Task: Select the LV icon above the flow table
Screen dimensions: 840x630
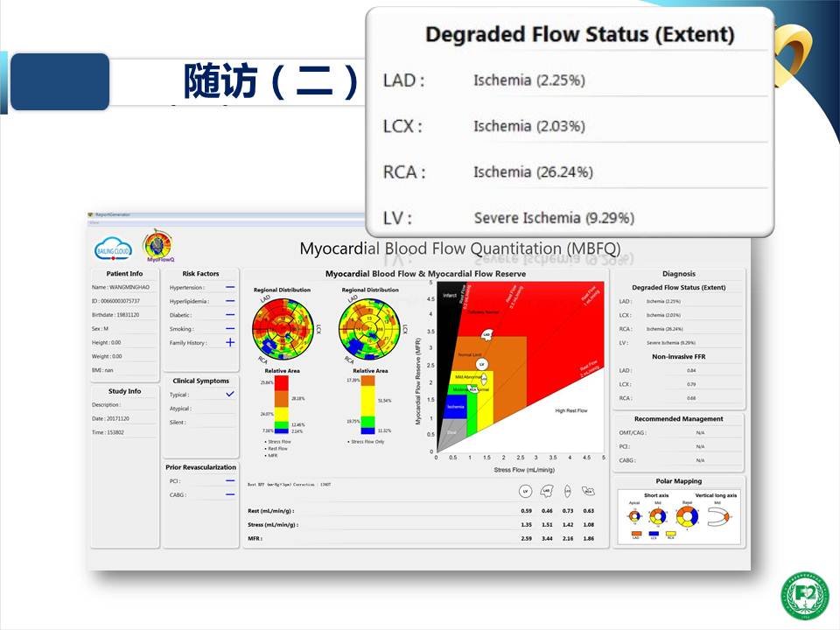Action: (526, 491)
